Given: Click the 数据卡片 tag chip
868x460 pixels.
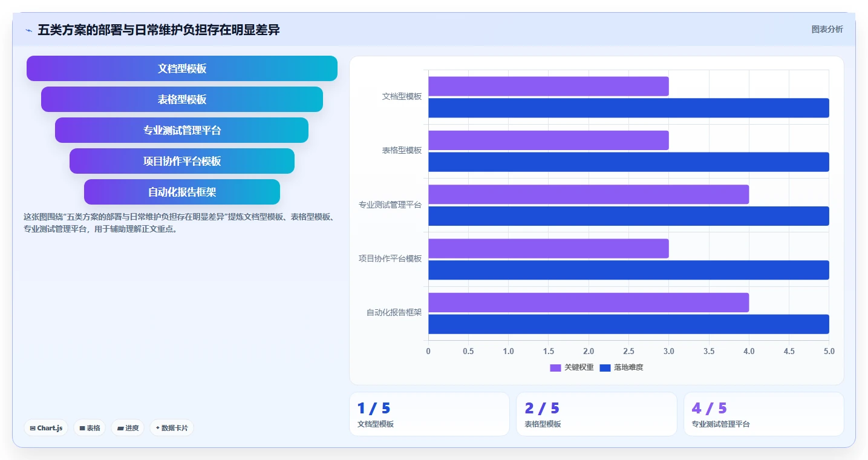Looking at the screenshot, I should click(x=172, y=428).
